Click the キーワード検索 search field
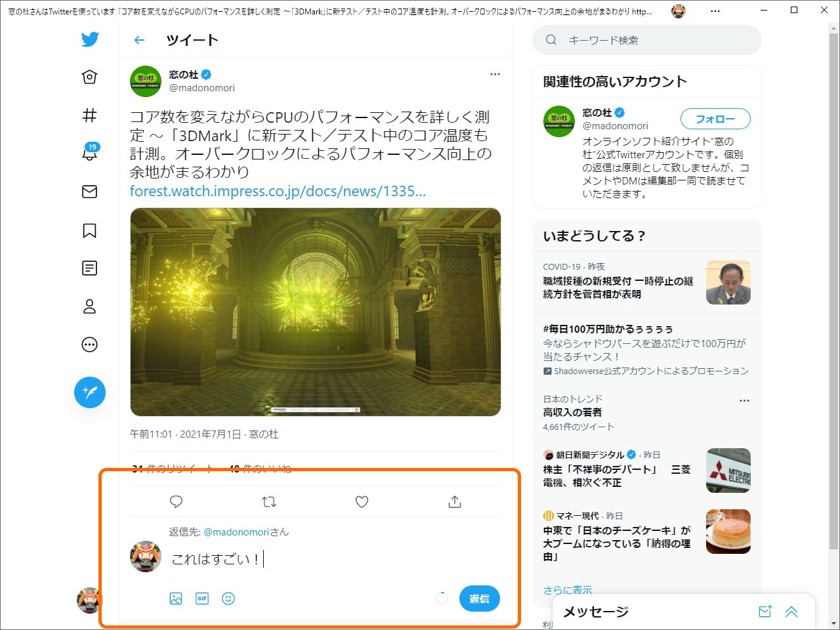This screenshot has height=630, width=840. coord(646,39)
